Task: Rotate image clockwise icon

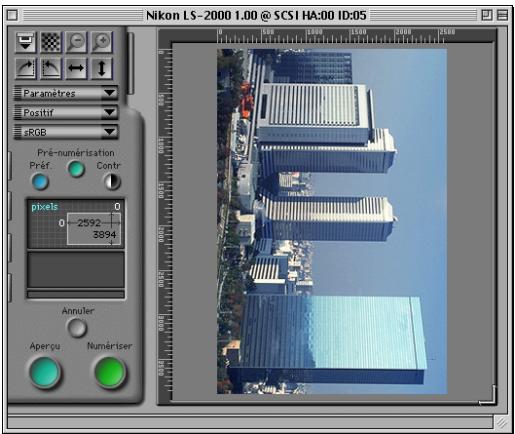Action: pyautogui.click(x=25, y=68)
